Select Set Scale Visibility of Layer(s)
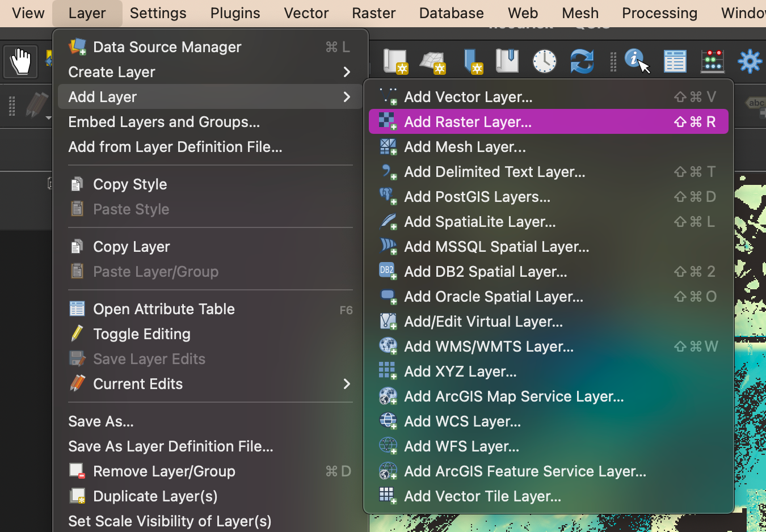Image resolution: width=766 pixels, height=532 pixels. [x=210, y=521]
